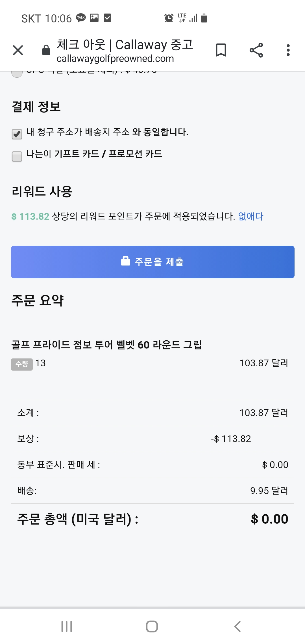Viewport: 305px width, 644px height.
Task: Tap the lock icon beside the URL
Action: tap(46, 50)
